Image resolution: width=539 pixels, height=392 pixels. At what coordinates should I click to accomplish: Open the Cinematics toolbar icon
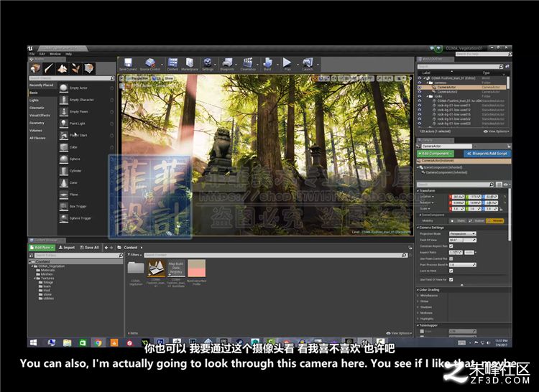click(248, 64)
